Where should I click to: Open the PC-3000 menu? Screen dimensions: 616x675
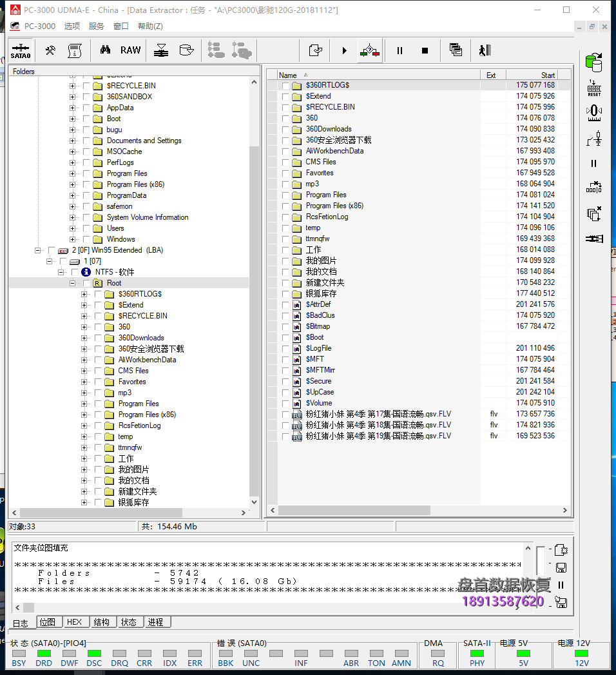coord(39,26)
